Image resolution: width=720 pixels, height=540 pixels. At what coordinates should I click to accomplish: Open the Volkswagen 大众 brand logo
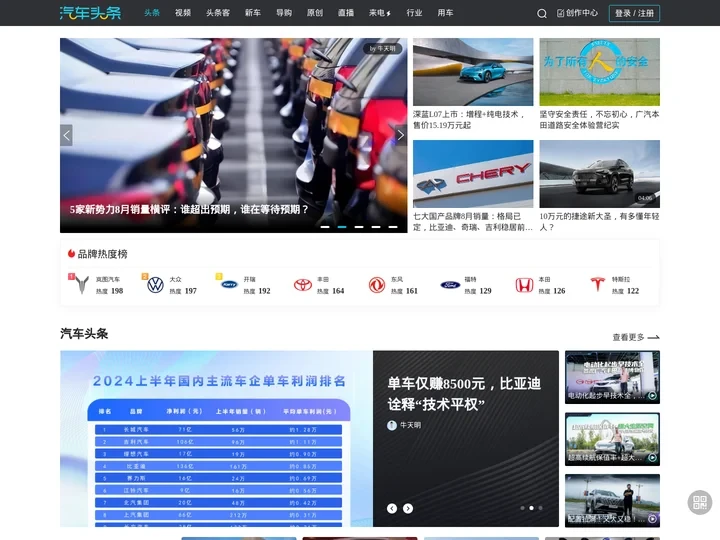pos(155,285)
